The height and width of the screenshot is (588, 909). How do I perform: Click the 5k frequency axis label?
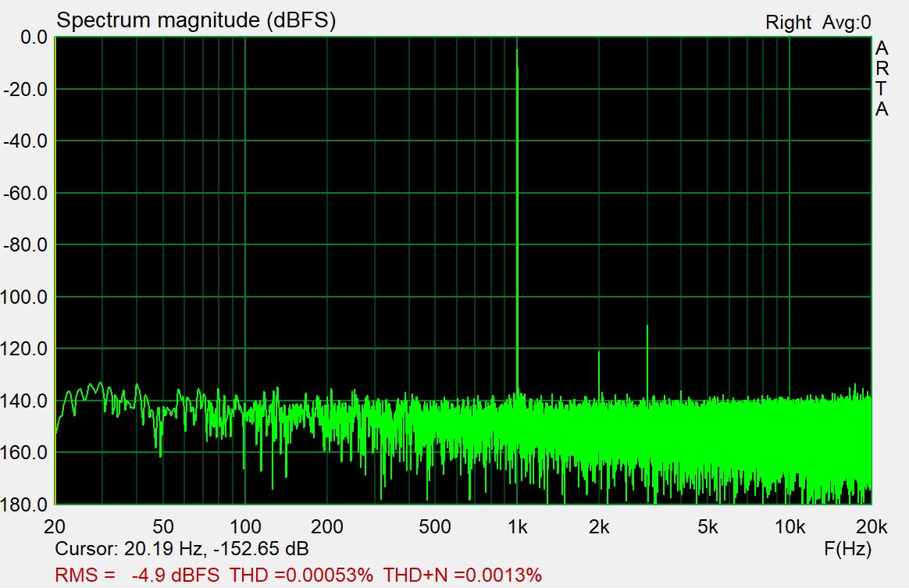point(708,526)
